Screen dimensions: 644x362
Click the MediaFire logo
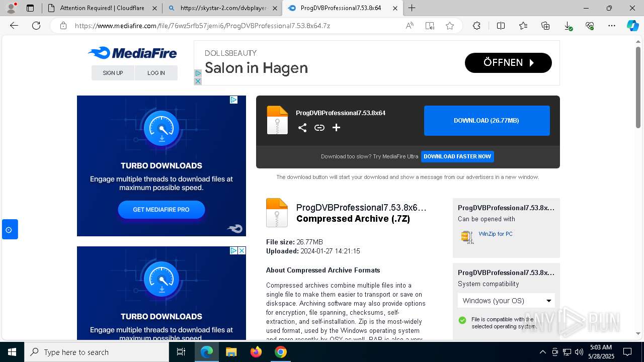click(x=132, y=53)
